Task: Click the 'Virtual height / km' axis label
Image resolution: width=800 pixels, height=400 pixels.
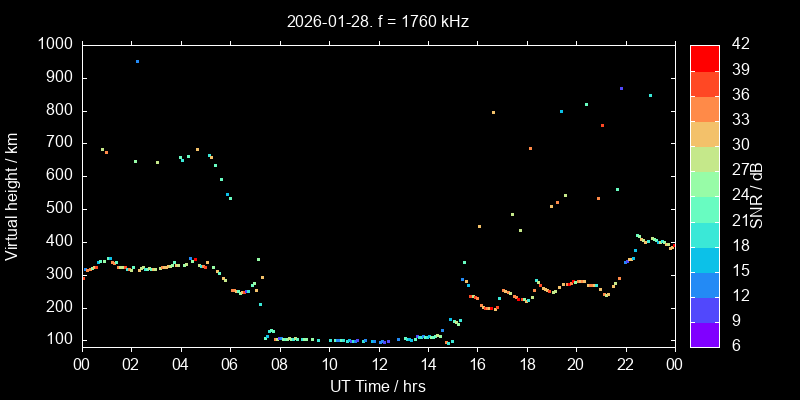Action: (x=12, y=196)
